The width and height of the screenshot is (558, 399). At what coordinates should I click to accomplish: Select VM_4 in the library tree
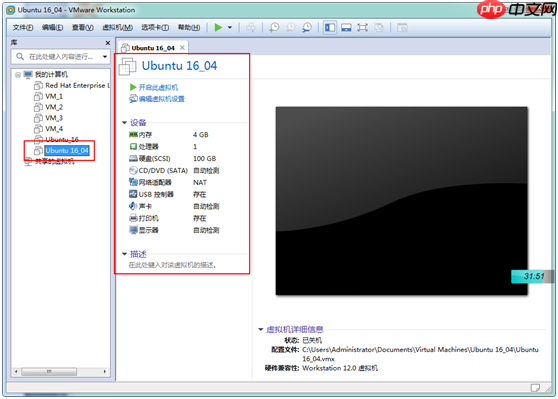click(48, 128)
